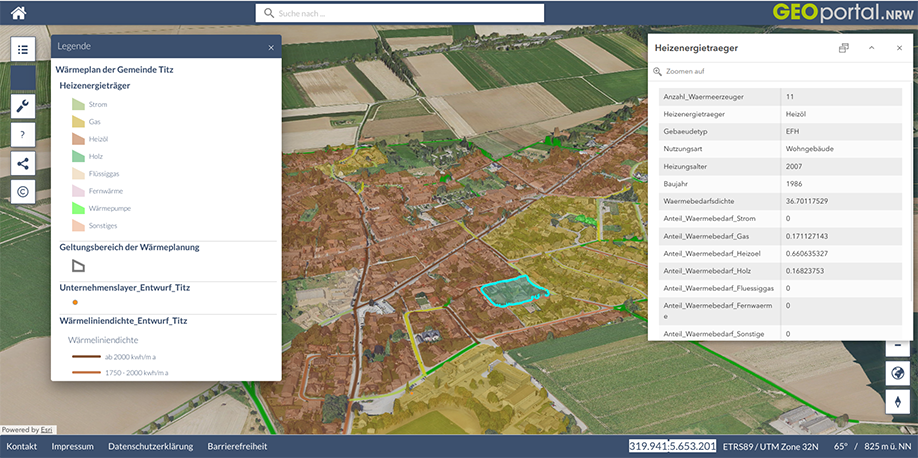This screenshot has height=458, width=918.
Task: Click the Wärmepumpe green legend swatch
Action: tap(78, 208)
